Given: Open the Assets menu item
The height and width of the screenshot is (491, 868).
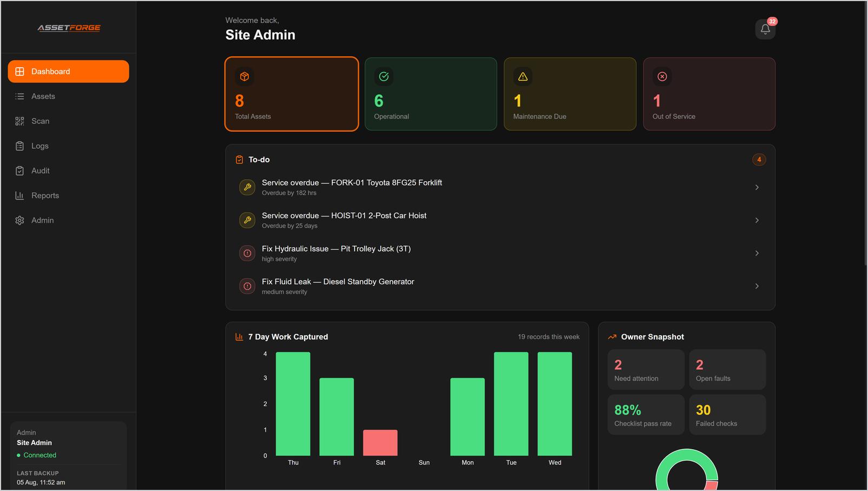Looking at the screenshot, I should tap(69, 96).
